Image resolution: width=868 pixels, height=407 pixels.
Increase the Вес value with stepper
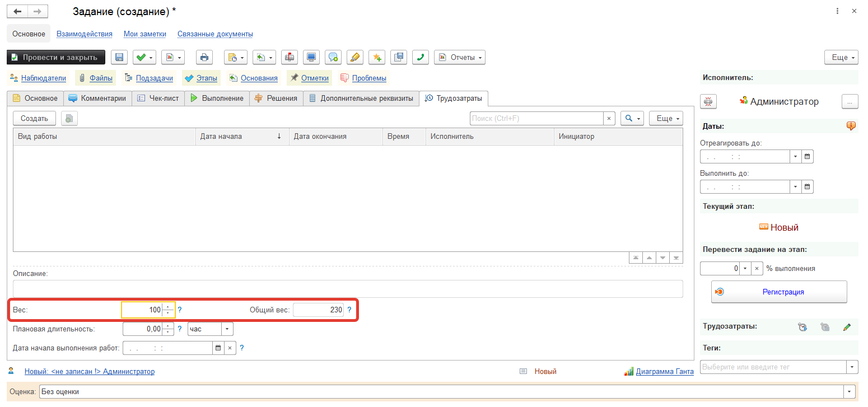168,307
